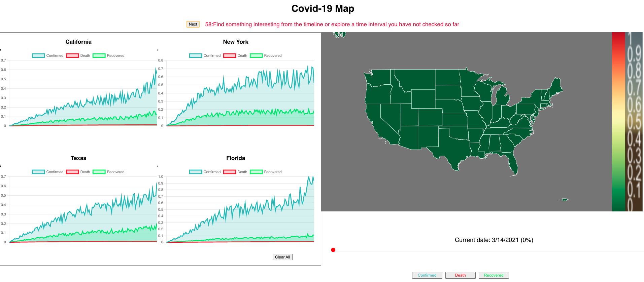Toggle Recovered series in Texas chart legend

pos(108,172)
